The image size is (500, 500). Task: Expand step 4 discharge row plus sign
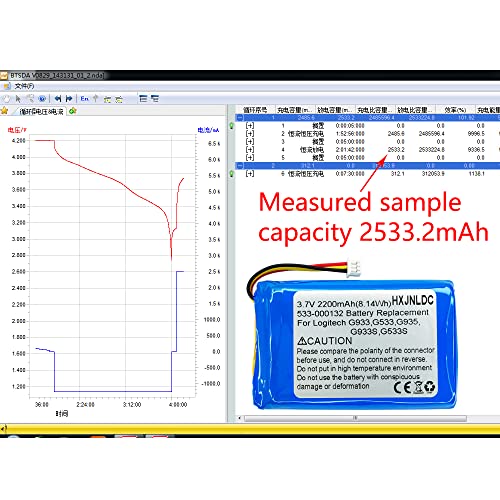[250, 150]
